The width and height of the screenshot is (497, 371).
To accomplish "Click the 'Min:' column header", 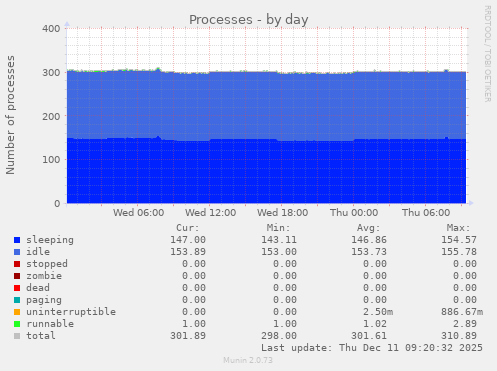I will pos(278,228).
